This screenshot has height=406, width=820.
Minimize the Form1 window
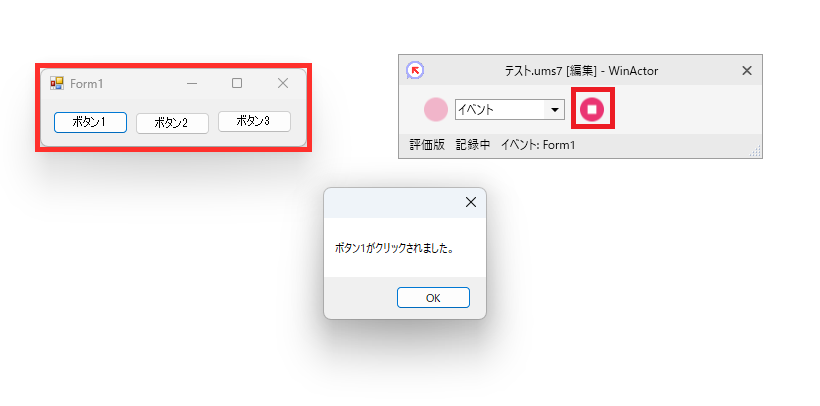coord(192,83)
